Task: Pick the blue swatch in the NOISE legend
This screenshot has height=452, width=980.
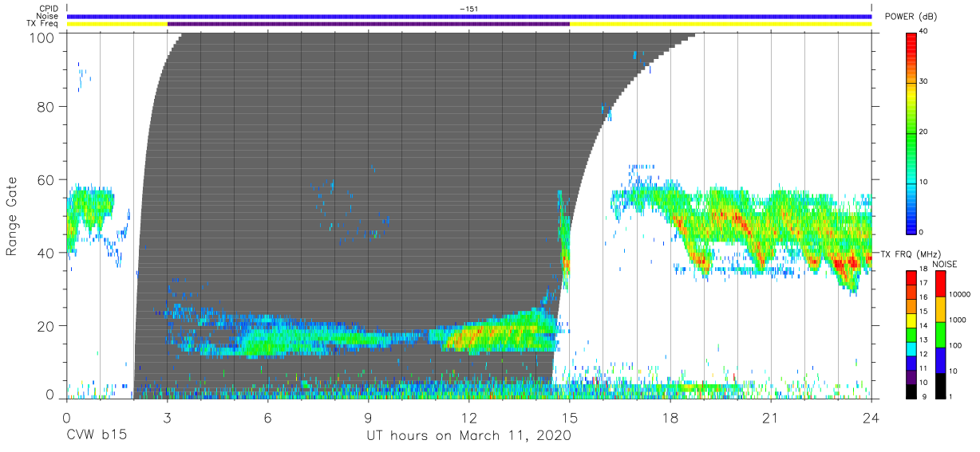Action: click(x=939, y=360)
